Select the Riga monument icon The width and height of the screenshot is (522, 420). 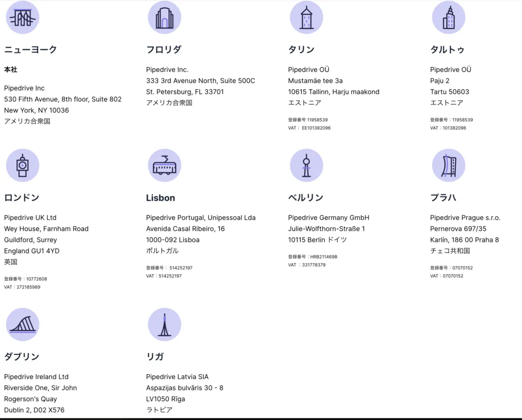(164, 325)
